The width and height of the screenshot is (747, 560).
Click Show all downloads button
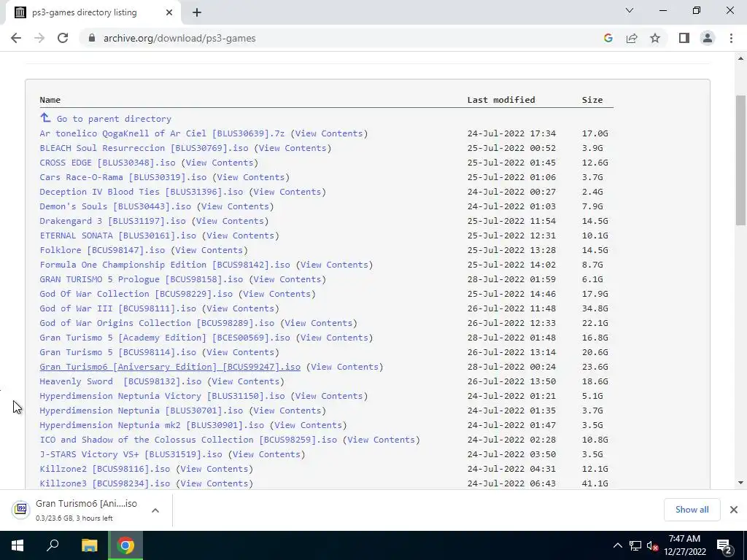(692, 510)
